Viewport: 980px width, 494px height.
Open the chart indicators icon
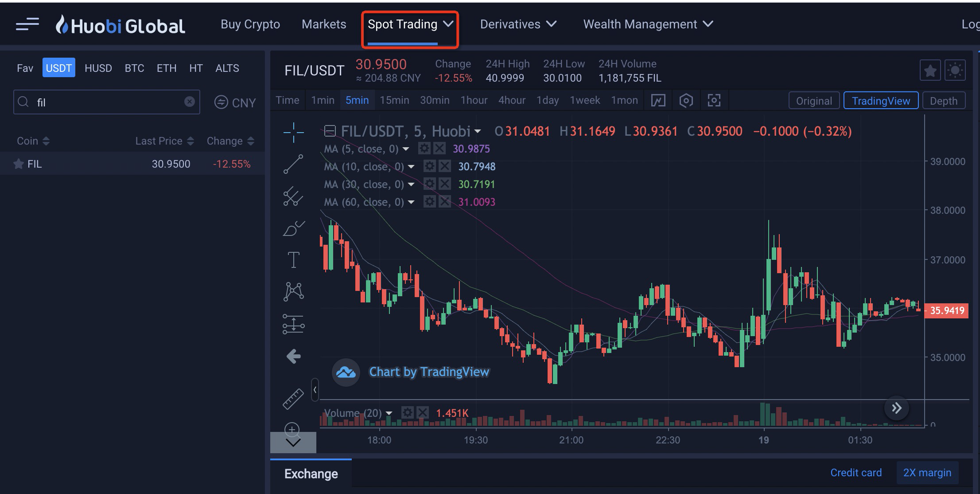click(658, 101)
